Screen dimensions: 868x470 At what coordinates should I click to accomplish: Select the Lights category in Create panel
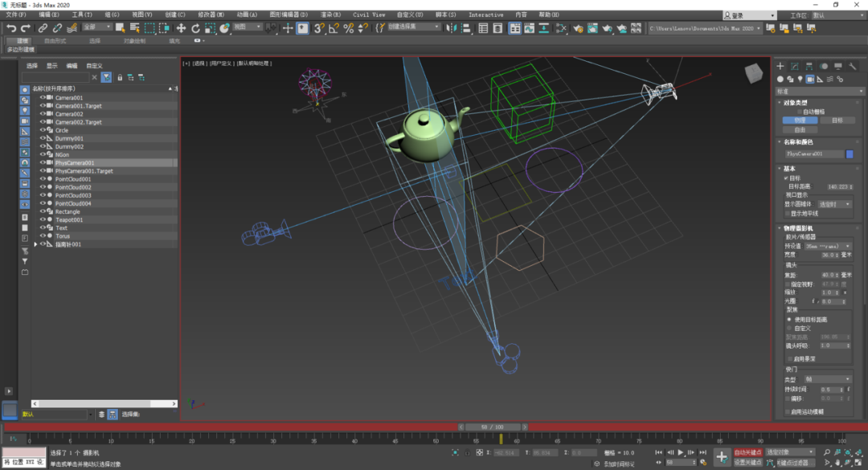coord(800,80)
